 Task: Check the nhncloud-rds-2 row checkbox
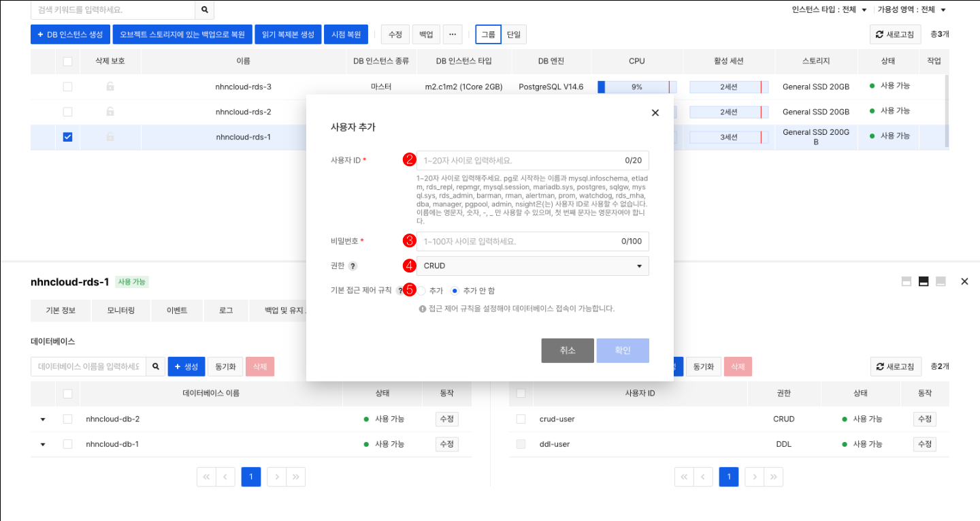tap(67, 112)
